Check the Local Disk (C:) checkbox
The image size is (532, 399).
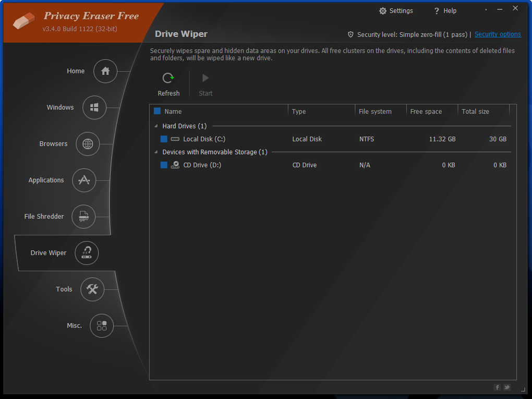164,139
